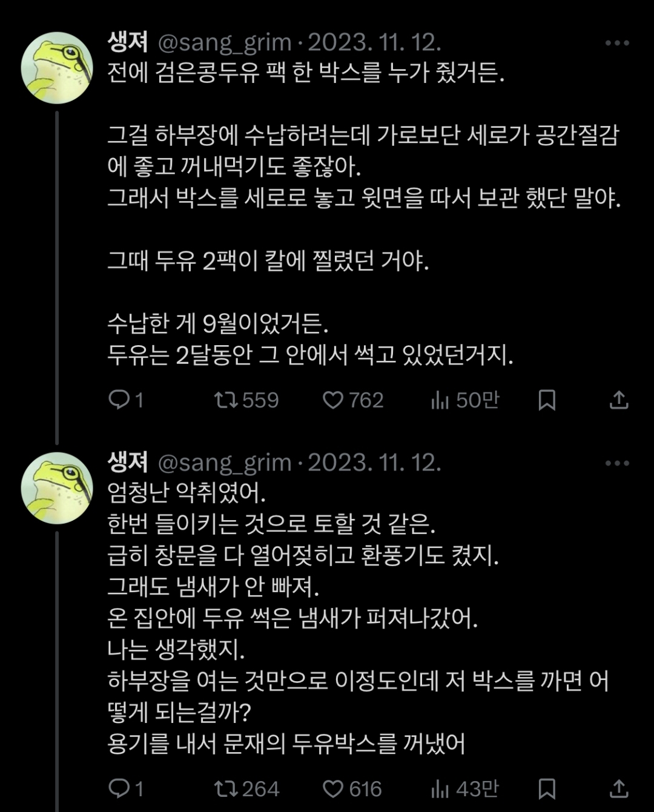
Task: Retweet the first tweet with 559 retweets
Action: [226, 400]
